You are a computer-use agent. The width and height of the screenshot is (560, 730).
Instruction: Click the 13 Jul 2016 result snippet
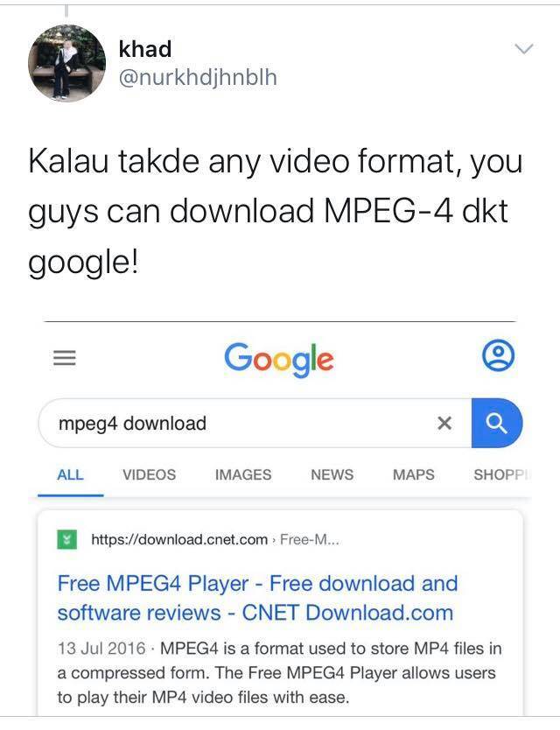click(279, 673)
